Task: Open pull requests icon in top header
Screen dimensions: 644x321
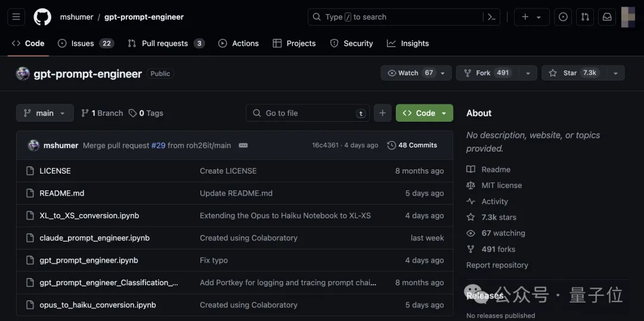Action: [585, 17]
